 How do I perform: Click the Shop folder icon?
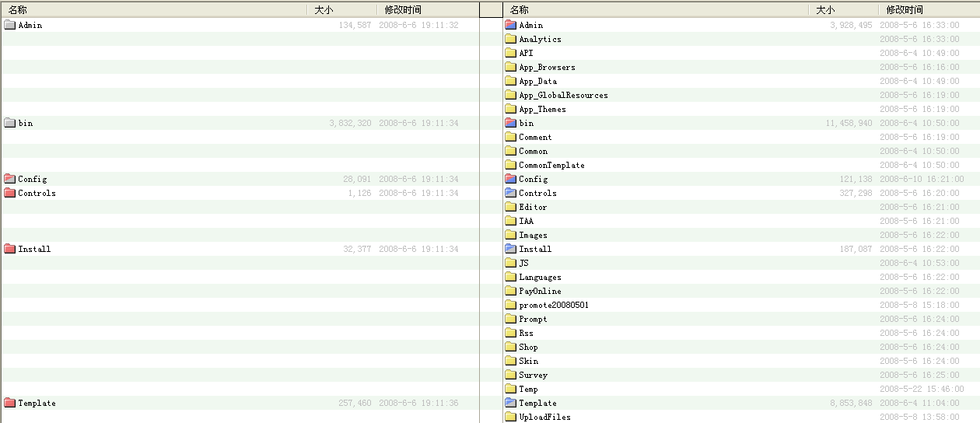tap(510, 347)
